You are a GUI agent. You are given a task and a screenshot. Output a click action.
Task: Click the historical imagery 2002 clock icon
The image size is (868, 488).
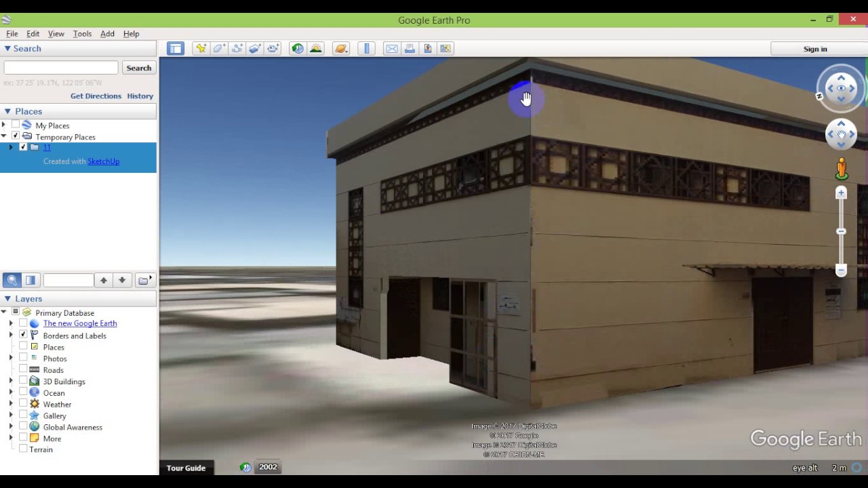(245, 467)
